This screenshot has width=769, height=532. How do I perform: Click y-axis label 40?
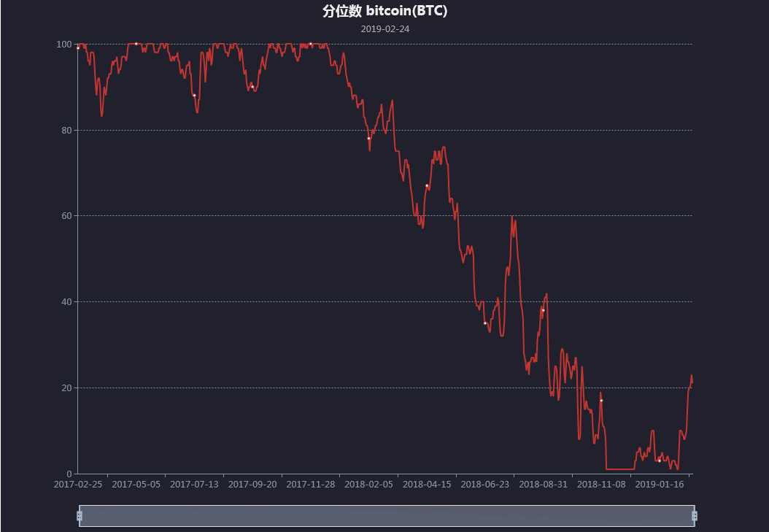66,302
